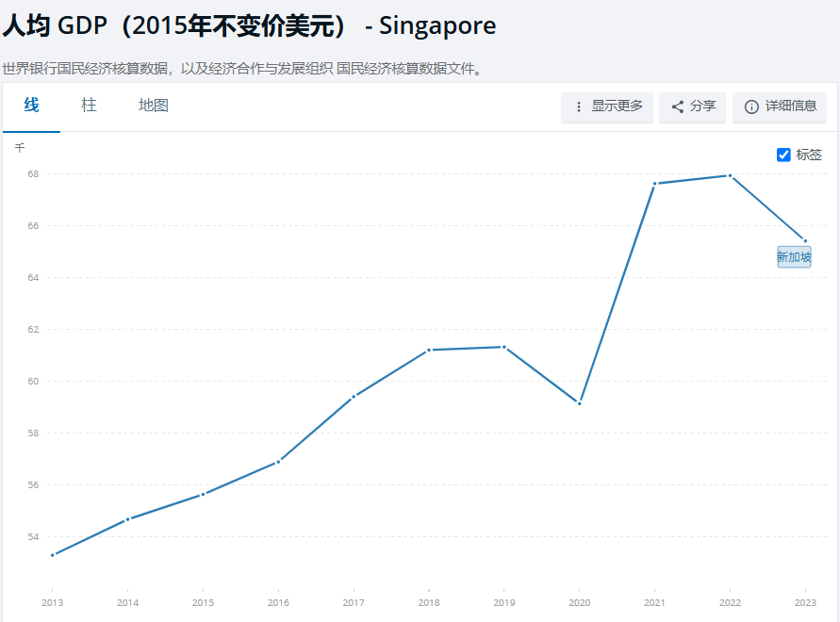Click the 新加坡 series label
This screenshot has height=622, width=840.
pyautogui.click(x=794, y=257)
